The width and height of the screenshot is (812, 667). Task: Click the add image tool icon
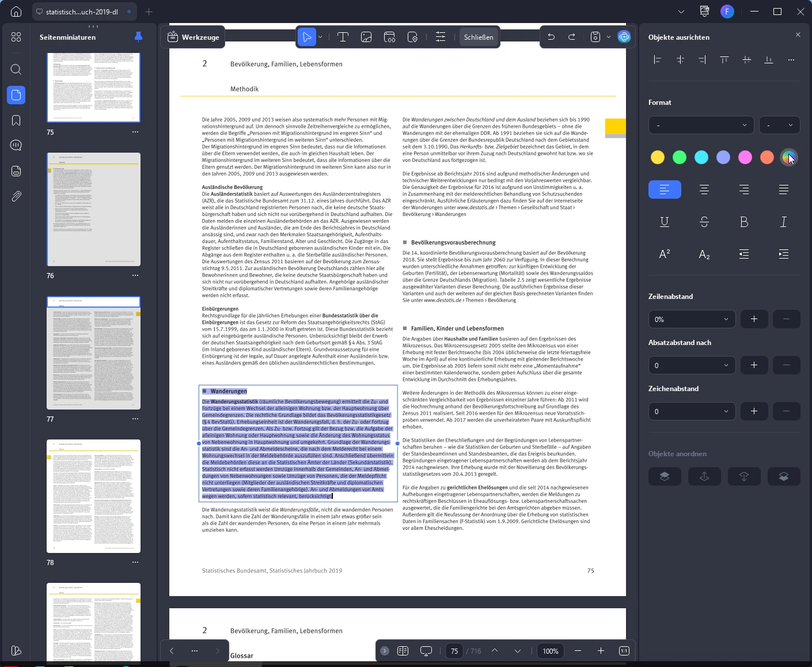(x=366, y=37)
